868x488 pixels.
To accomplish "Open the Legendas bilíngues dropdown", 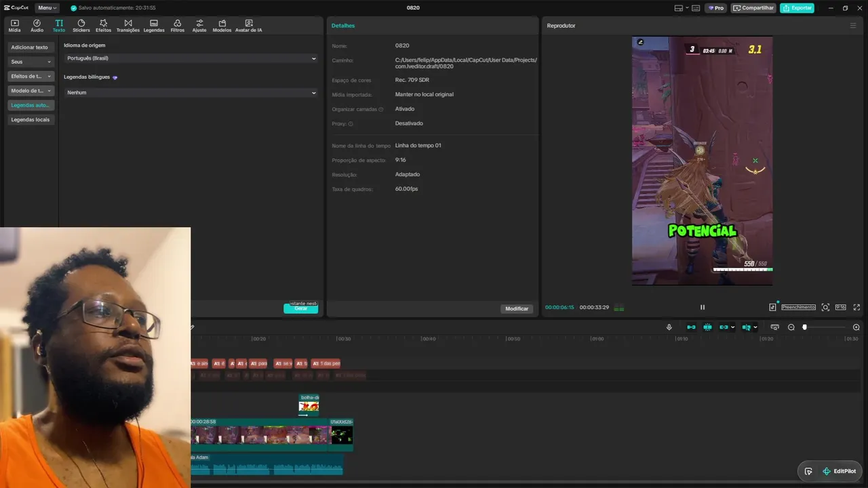I will [191, 92].
